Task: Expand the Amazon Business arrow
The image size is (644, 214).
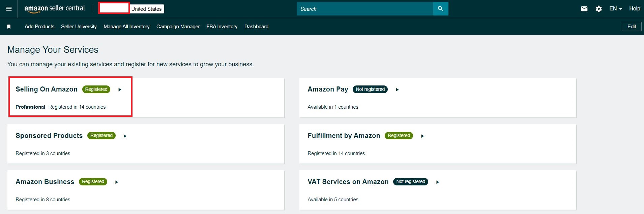Action: click(117, 182)
